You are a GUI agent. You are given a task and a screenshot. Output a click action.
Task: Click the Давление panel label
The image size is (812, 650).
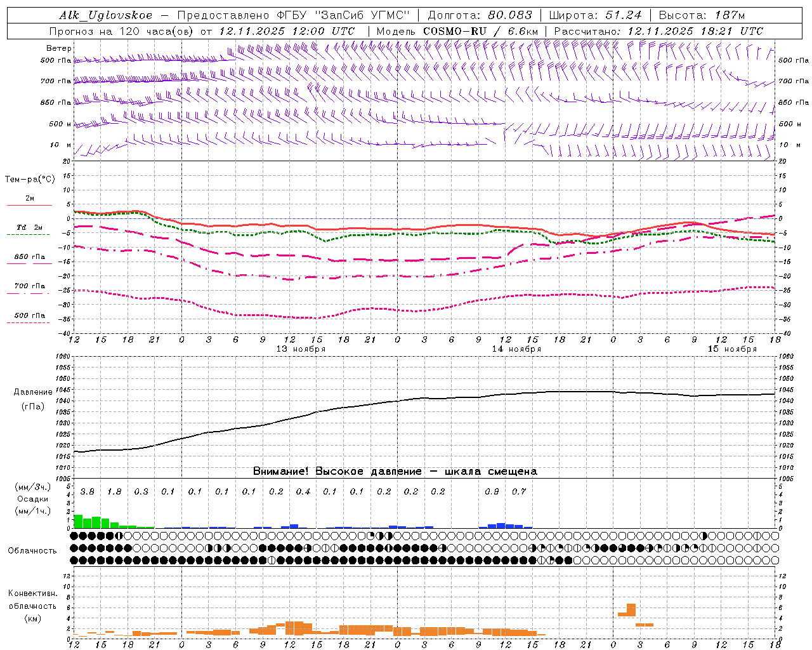[33, 392]
